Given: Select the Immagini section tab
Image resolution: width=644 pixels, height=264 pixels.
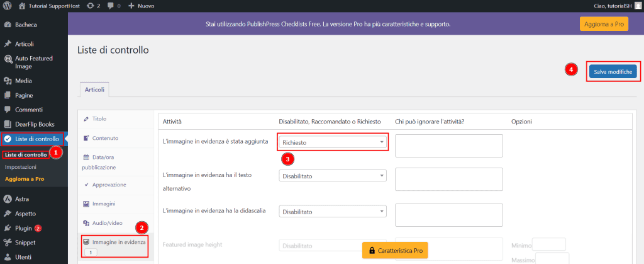Looking at the screenshot, I should point(116,204).
